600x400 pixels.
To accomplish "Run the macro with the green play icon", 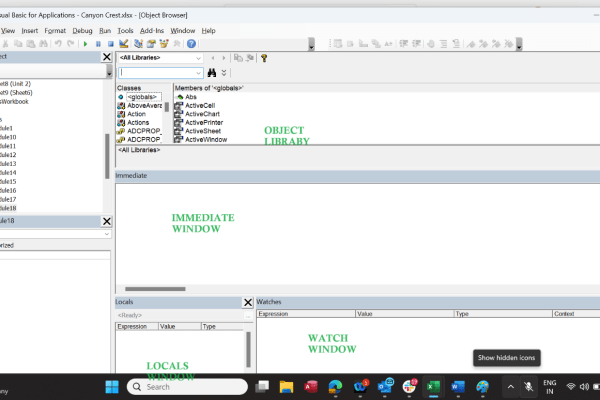I will (85, 44).
